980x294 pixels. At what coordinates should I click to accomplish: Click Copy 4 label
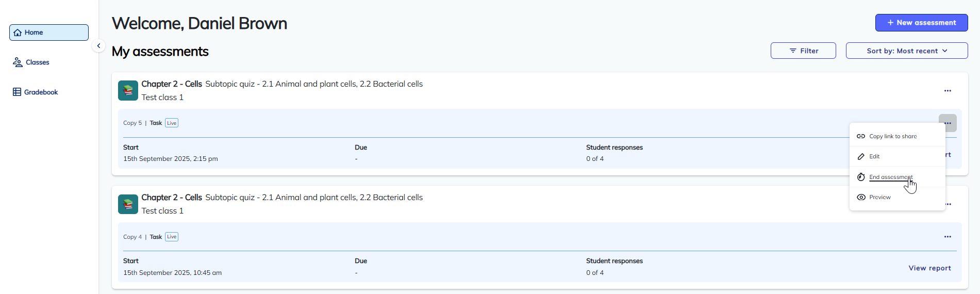[x=132, y=237]
